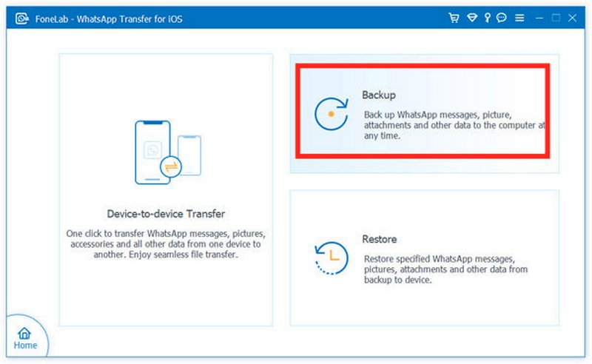
Task: Click the diamond icon in title bar
Action: tap(470, 17)
